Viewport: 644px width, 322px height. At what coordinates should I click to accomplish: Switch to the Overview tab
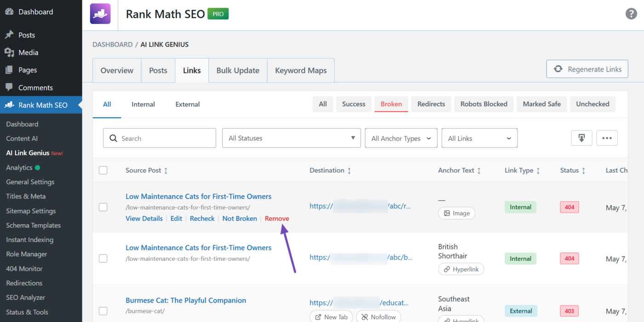[x=117, y=70]
